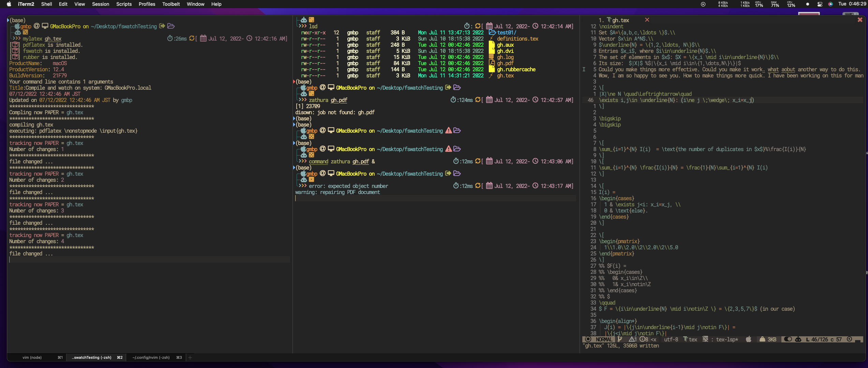
Task: Open the Apple menu
Action: 9,4
